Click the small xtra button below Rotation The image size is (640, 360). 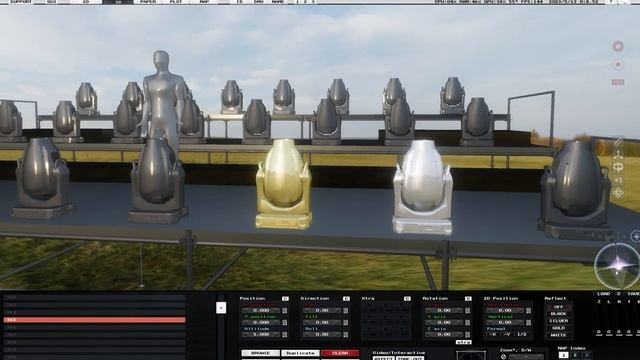tap(464, 342)
